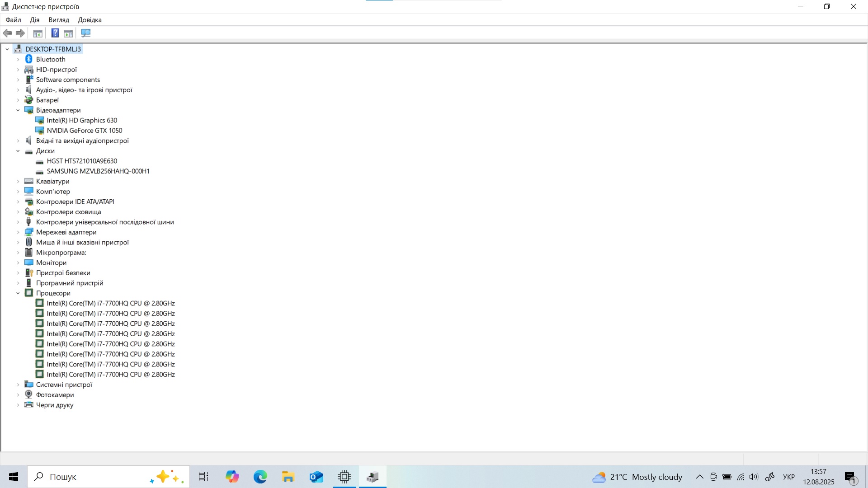
Task: Collapse the DESKTOP-TFBMLJ3 root node
Action: (7, 49)
